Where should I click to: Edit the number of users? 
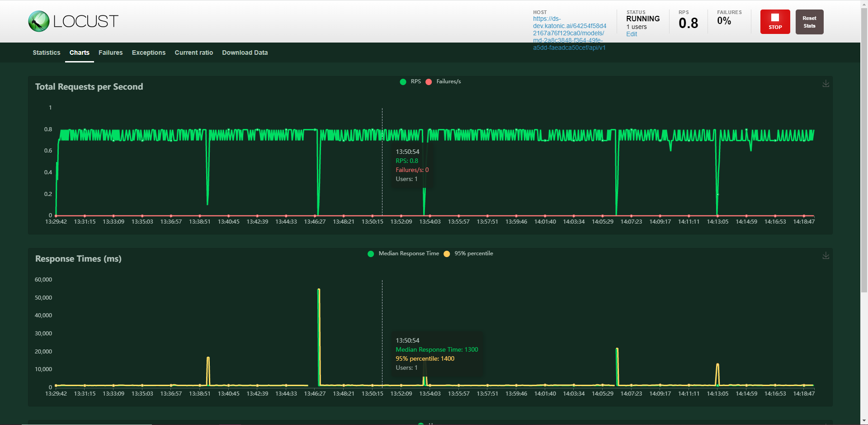tap(632, 34)
